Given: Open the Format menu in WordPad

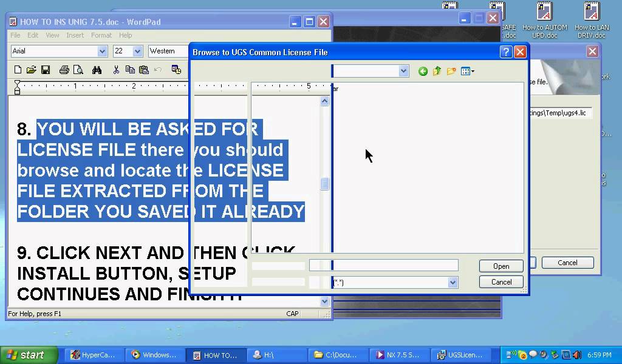Looking at the screenshot, I should (x=101, y=35).
